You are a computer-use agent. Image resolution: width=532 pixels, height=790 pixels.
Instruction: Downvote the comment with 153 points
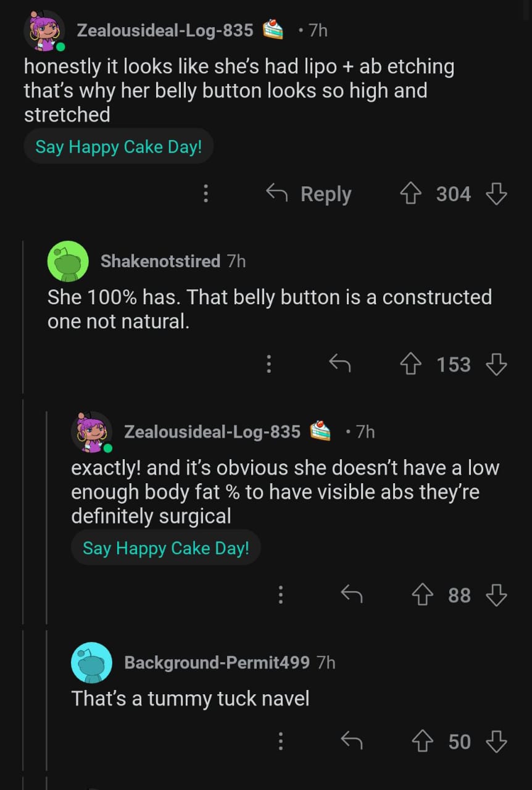(496, 365)
